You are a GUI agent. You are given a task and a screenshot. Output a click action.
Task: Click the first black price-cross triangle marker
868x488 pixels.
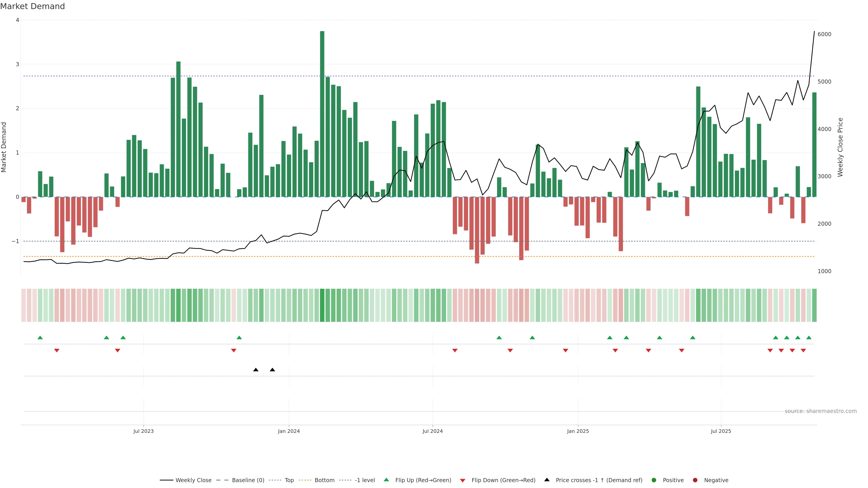point(256,370)
